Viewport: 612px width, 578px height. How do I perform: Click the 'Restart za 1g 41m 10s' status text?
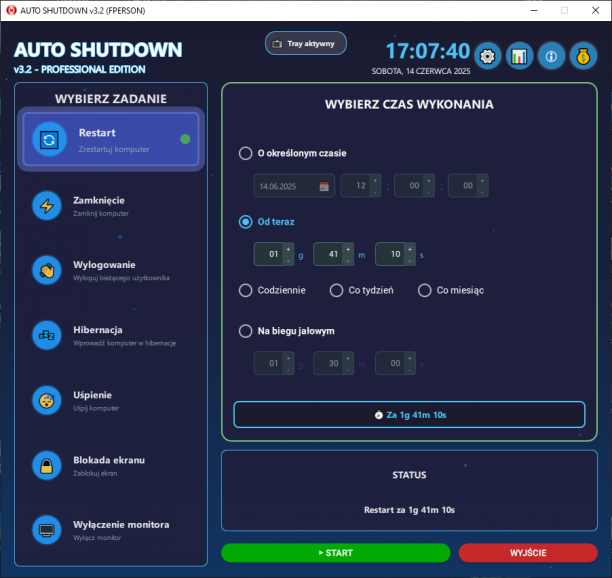pyautogui.click(x=409, y=510)
